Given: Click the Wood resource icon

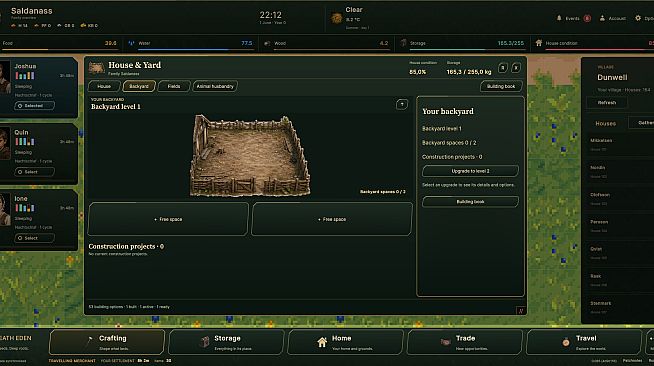Looking at the screenshot, I should [267, 43].
